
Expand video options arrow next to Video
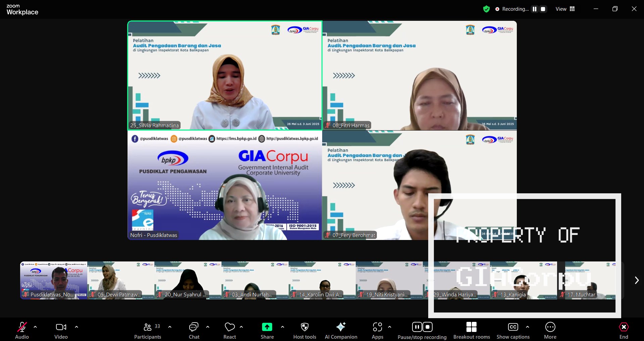(77, 327)
